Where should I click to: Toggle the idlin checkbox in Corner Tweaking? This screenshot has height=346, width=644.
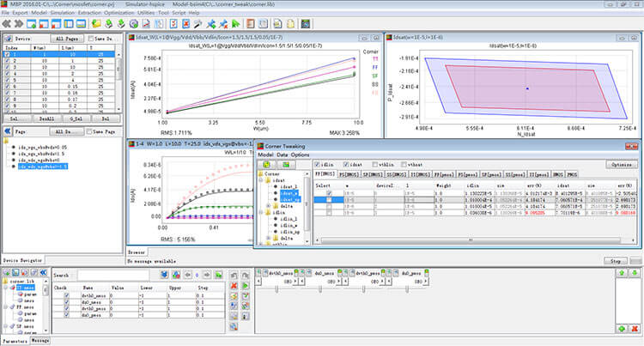pyautogui.click(x=317, y=164)
